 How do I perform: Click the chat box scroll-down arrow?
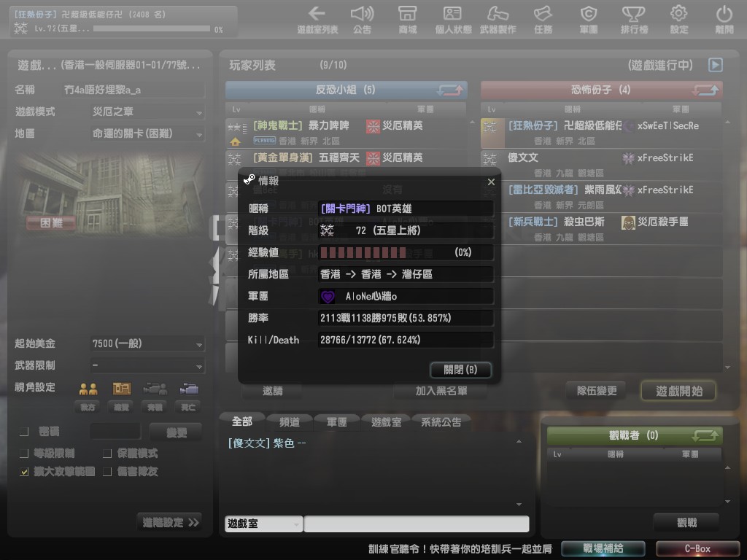519,505
